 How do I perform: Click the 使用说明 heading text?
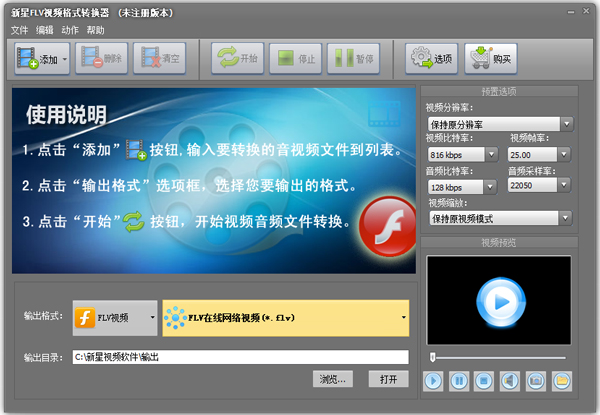(x=66, y=114)
